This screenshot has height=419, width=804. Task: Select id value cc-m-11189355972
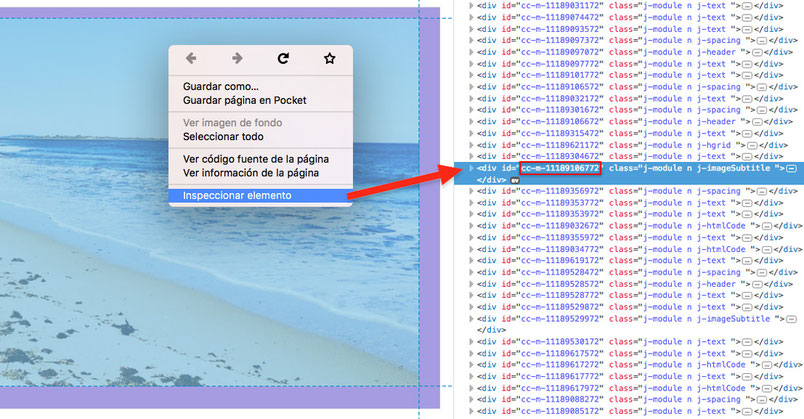pyautogui.click(x=560, y=238)
